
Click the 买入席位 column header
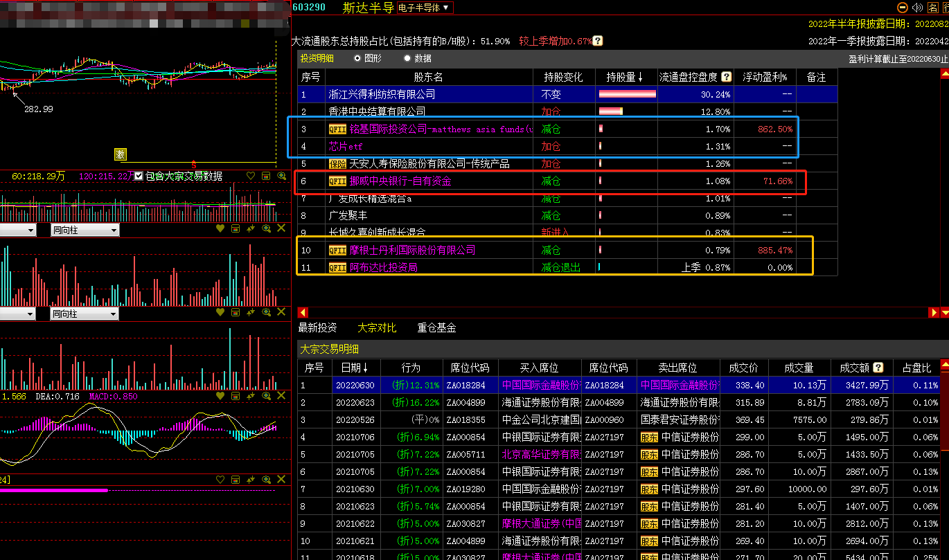(540, 368)
